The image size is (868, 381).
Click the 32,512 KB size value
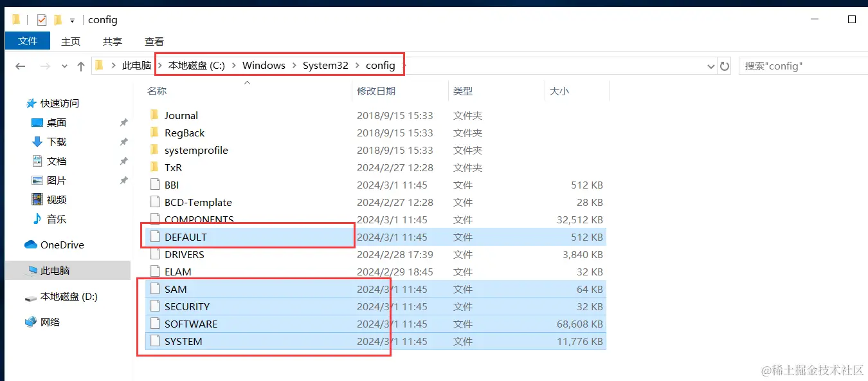point(580,219)
